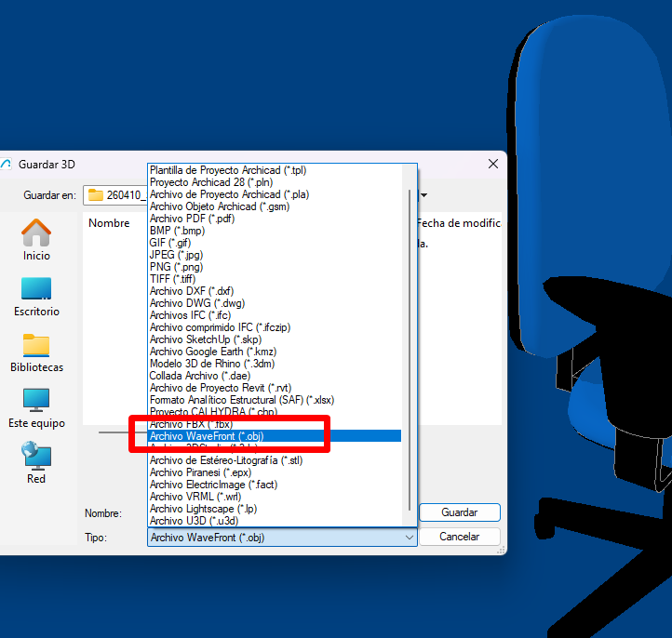Sort by the Fecha de modificación column
The height and width of the screenshot is (638, 672).
[459, 223]
